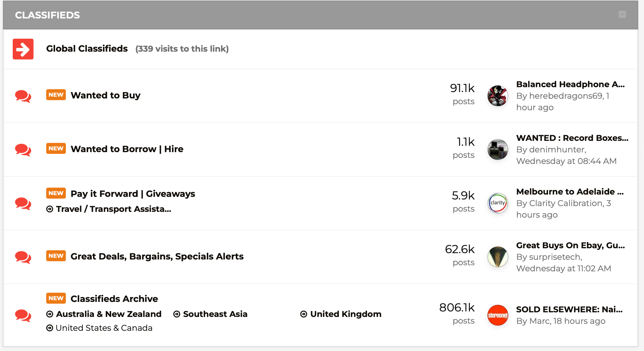Open herebedragons69's avatar profile picture

498,96
